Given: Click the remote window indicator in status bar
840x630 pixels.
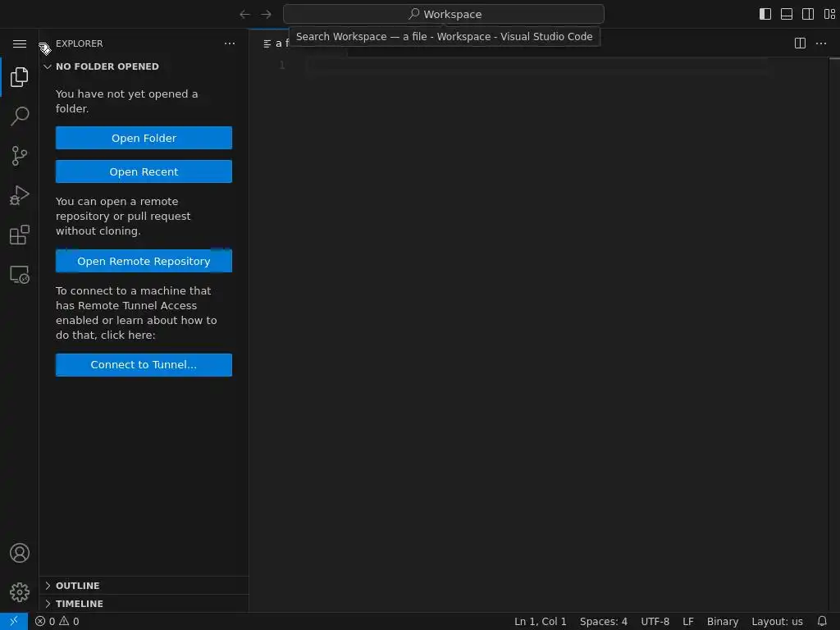Looking at the screenshot, I should (14, 622).
